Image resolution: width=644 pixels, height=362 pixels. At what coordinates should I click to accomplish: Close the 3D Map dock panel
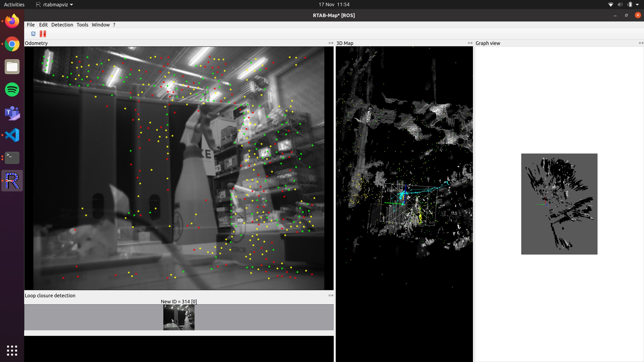[471, 43]
